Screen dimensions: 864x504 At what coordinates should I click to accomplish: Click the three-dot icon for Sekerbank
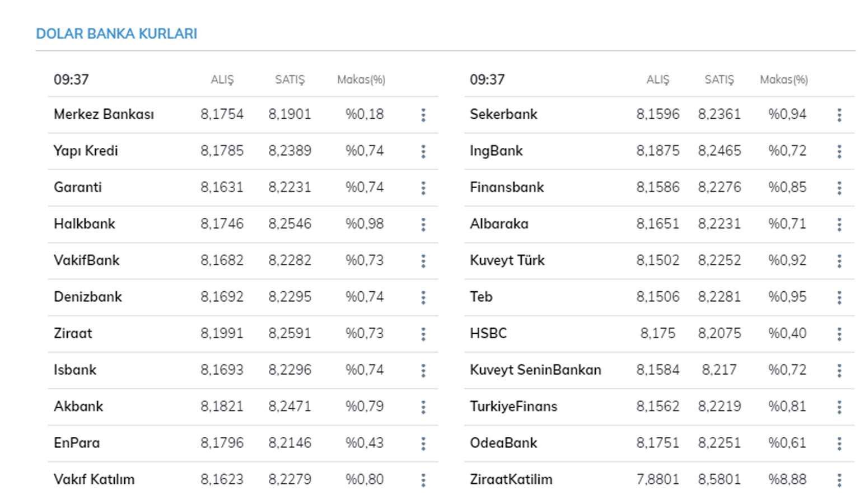(x=839, y=115)
